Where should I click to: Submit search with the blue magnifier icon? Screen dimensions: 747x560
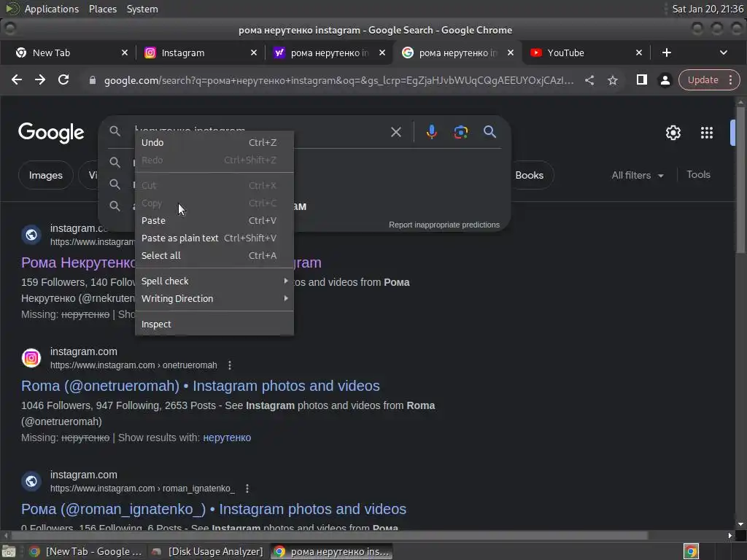[489, 132]
